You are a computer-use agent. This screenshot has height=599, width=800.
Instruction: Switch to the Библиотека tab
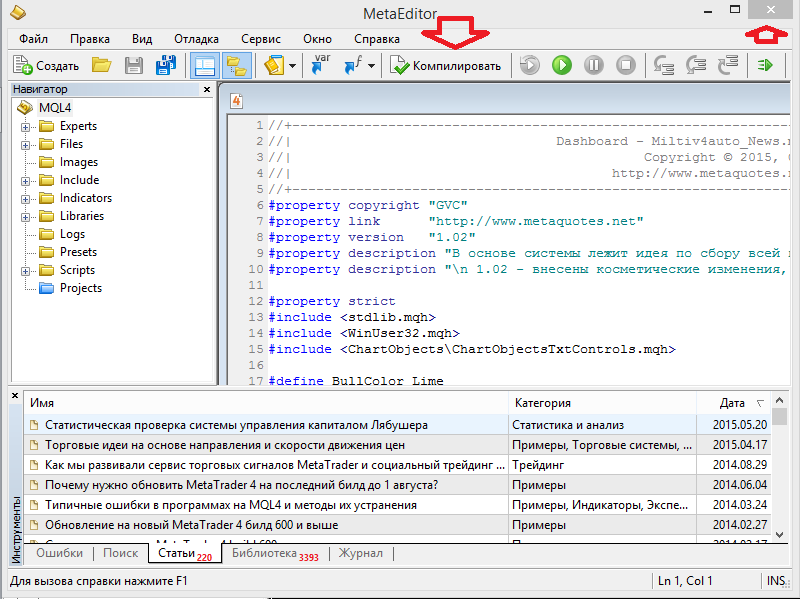pyautogui.click(x=275, y=553)
